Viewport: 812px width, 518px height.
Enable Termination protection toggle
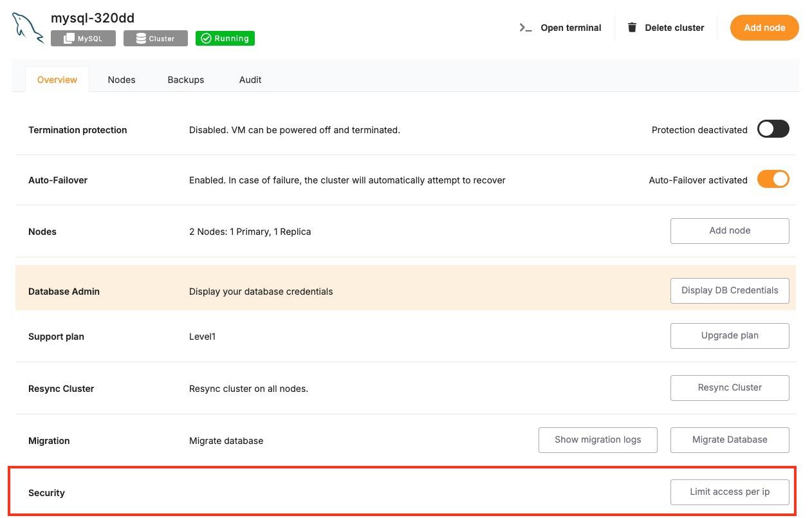773,129
